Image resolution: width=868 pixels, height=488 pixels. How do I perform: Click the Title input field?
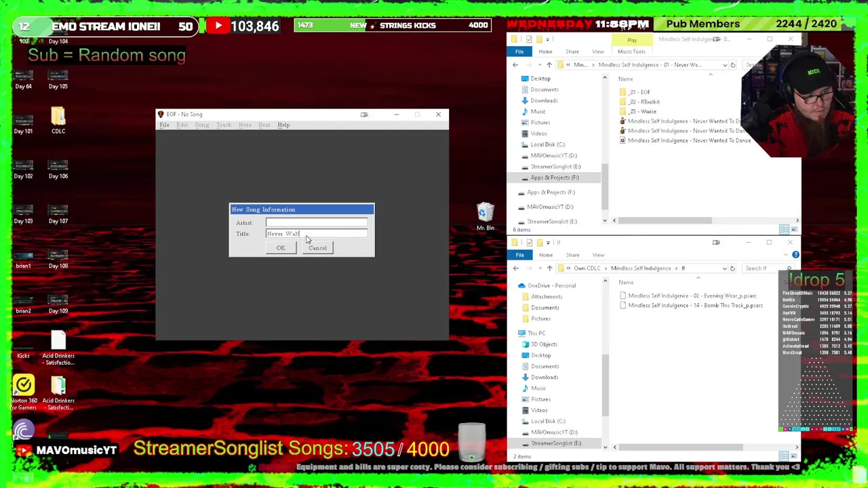pyautogui.click(x=317, y=234)
